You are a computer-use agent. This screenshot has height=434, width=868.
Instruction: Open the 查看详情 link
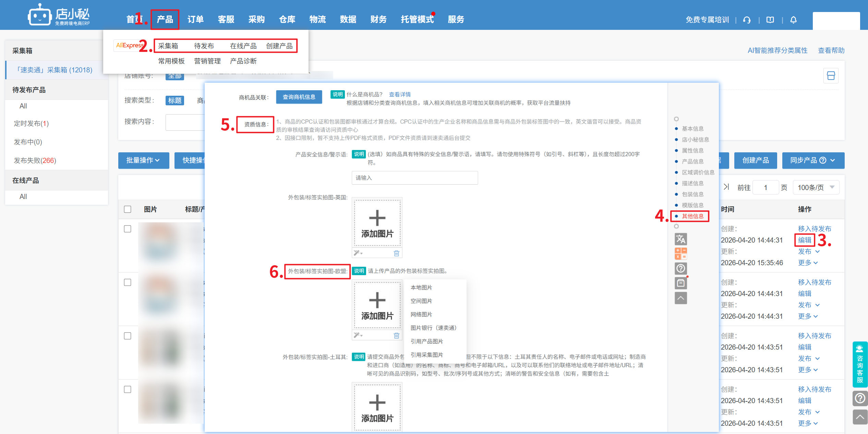tap(399, 94)
